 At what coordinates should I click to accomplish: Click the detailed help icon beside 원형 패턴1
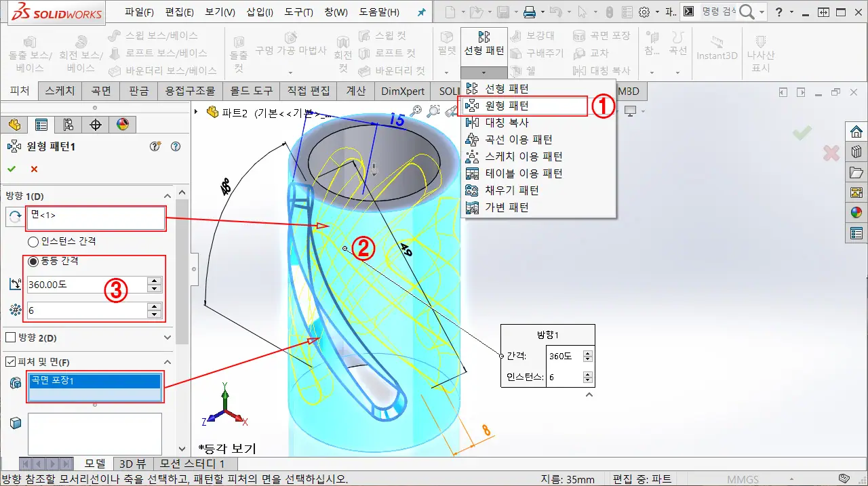click(155, 146)
